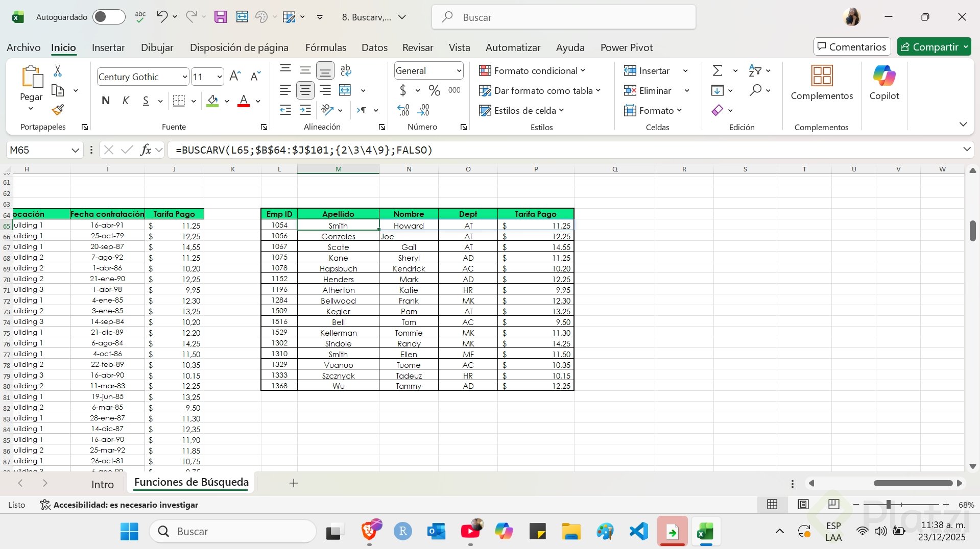Open the Archivo menu
This screenshot has height=549, width=980.
click(23, 47)
